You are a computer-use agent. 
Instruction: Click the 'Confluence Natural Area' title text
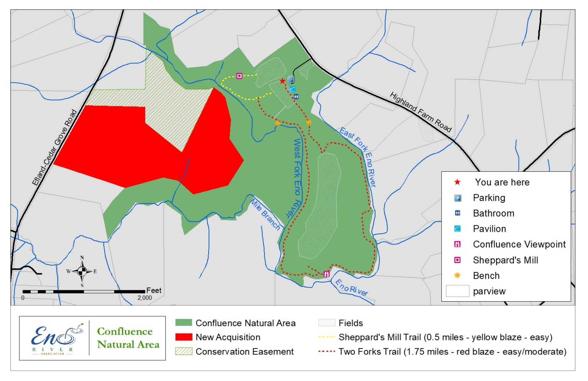[x=128, y=338]
